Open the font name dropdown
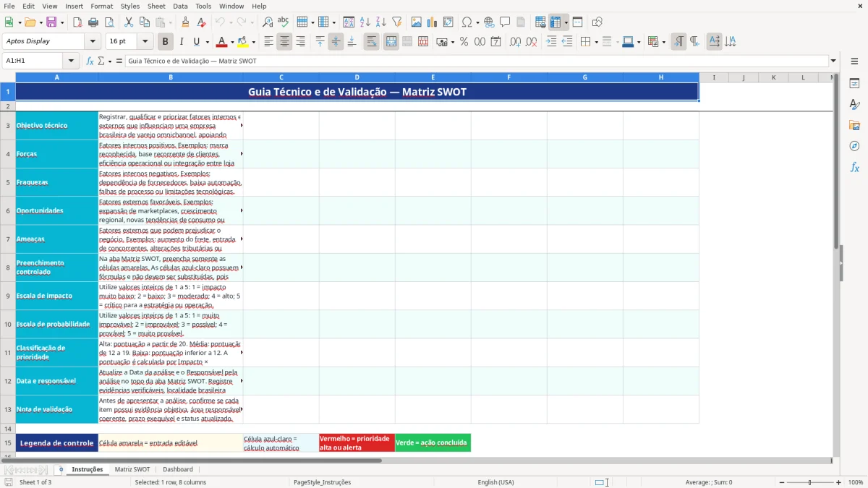Viewport: 868px width, 488px height. pos(93,41)
